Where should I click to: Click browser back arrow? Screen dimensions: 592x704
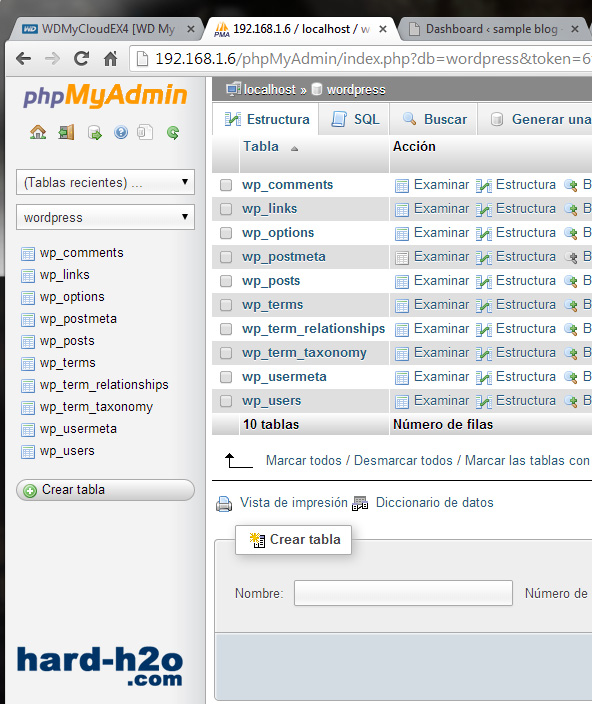[23, 58]
